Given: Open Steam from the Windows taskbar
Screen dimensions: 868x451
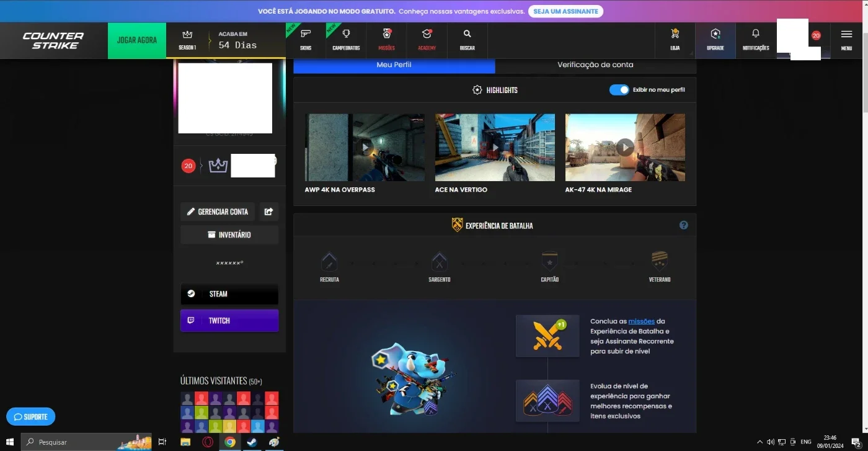Looking at the screenshot, I should tap(252, 442).
